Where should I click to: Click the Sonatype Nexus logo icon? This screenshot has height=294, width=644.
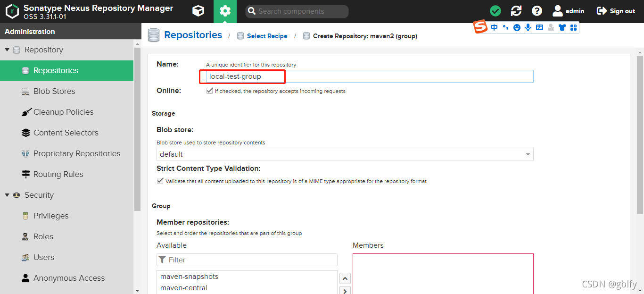pos(12,11)
